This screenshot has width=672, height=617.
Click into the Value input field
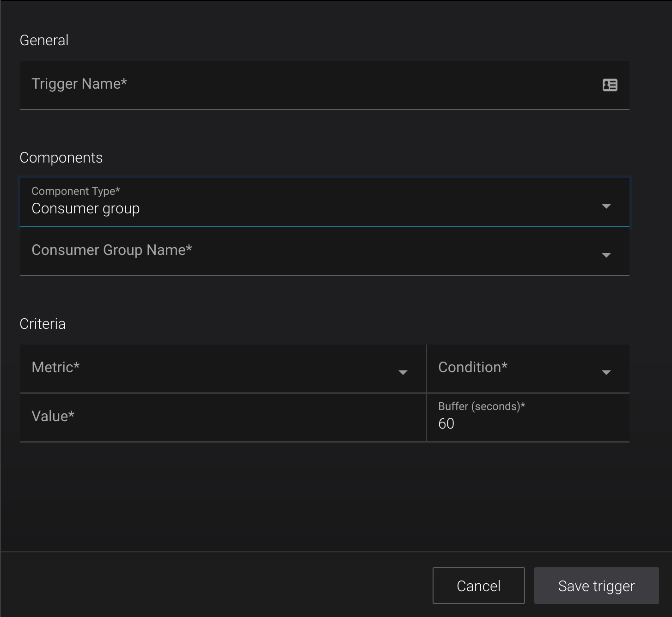click(x=222, y=417)
